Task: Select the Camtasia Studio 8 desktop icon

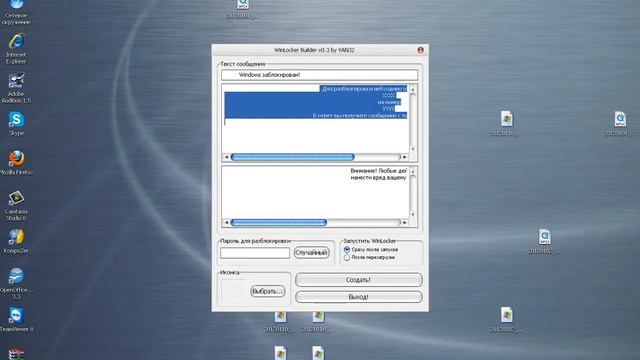Action: click(x=16, y=205)
